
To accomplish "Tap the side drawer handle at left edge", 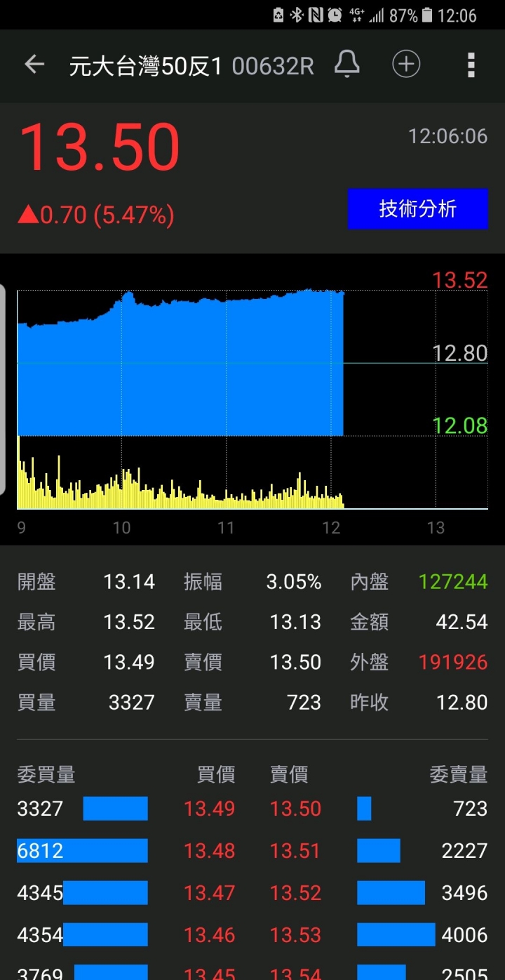I will [x=3, y=390].
